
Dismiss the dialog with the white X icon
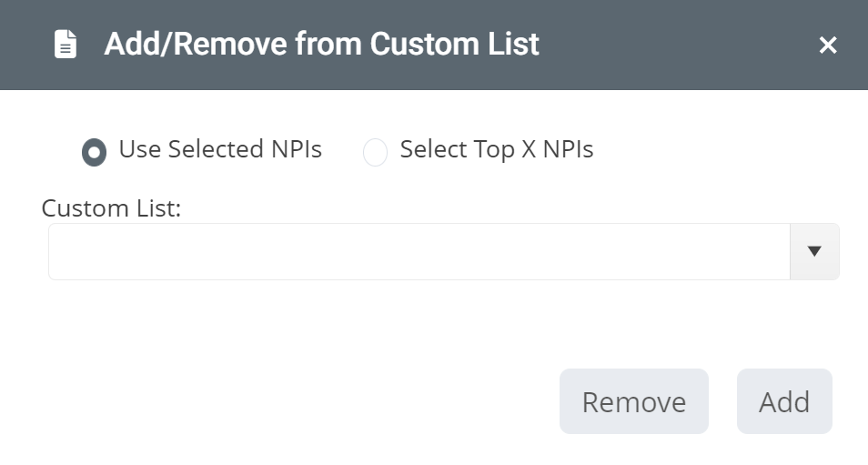click(x=828, y=45)
